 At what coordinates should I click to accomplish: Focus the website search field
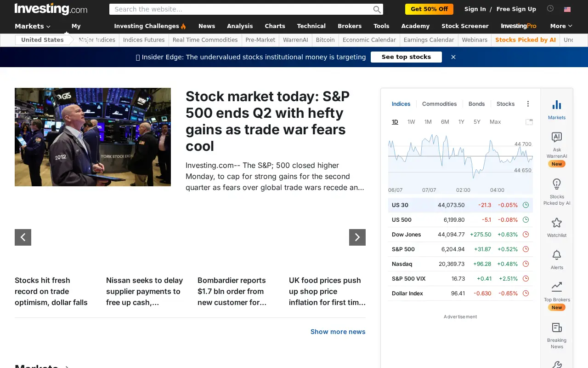click(241, 9)
